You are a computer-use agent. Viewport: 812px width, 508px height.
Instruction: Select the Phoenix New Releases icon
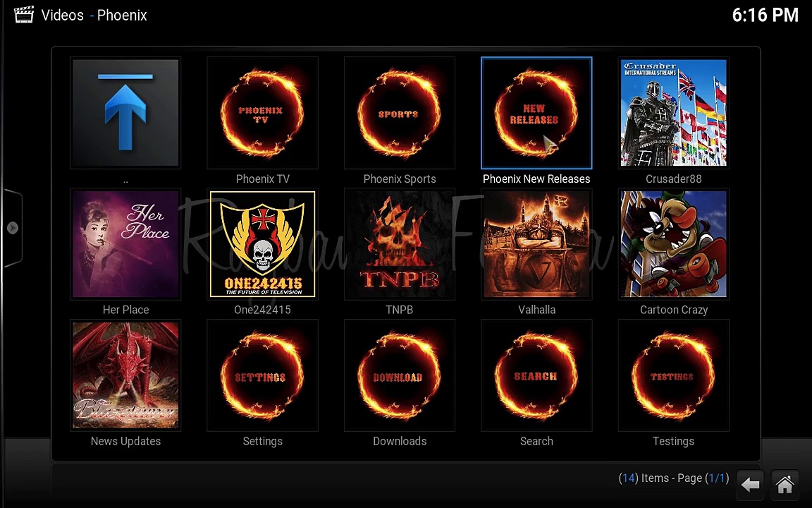[536, 114]
